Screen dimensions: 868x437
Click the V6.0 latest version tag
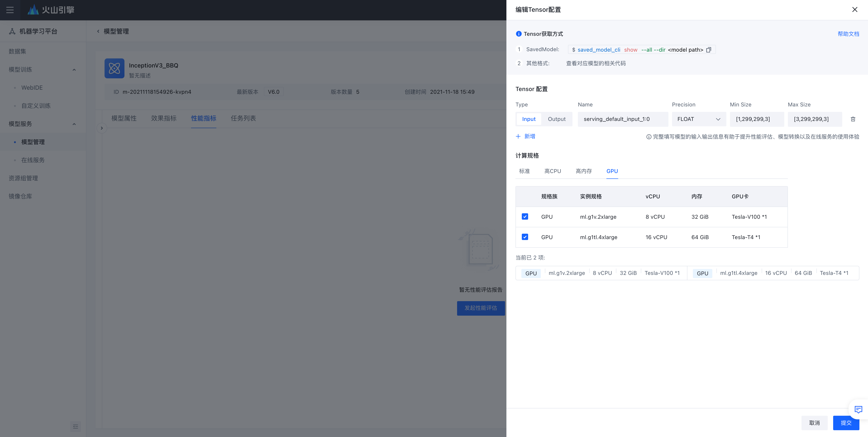click(273, 92)
